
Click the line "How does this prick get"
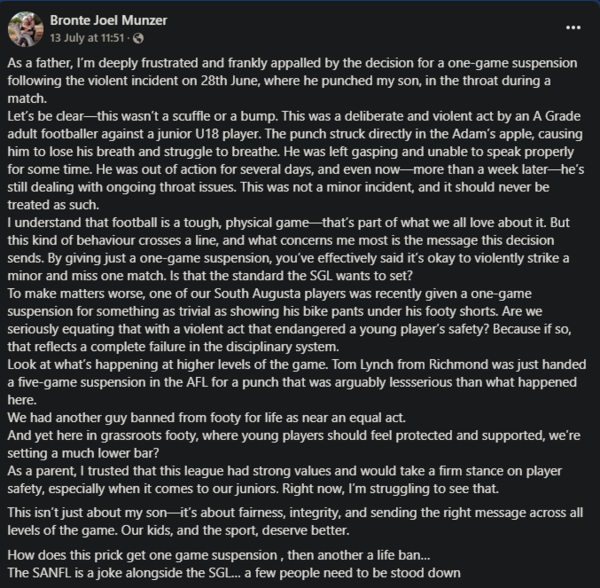218,555
